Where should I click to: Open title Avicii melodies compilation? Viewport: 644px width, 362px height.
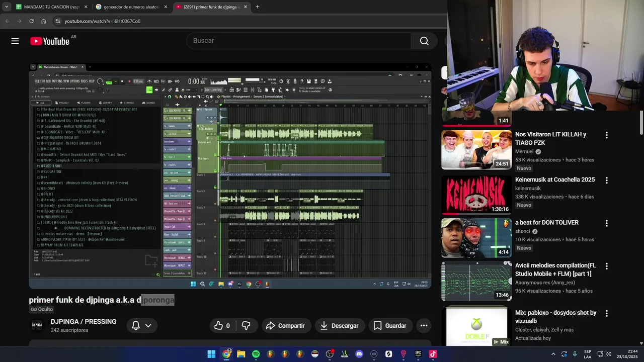pyautogui.click(x=555, y=269)
